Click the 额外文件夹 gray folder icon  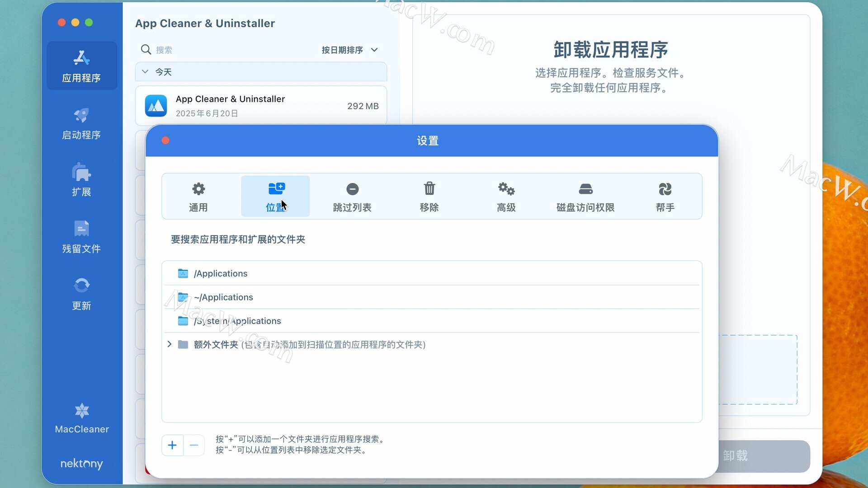pyautogui.click(x=183, y=345)
